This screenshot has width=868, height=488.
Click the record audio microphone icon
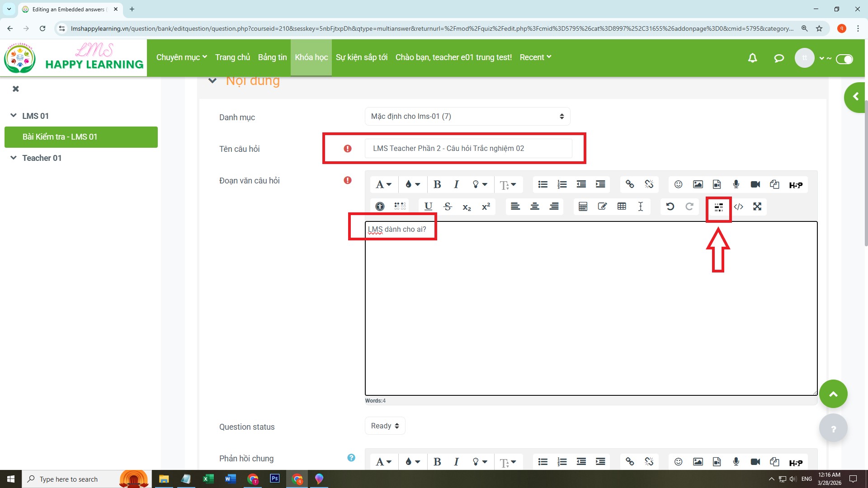point(736,184)
